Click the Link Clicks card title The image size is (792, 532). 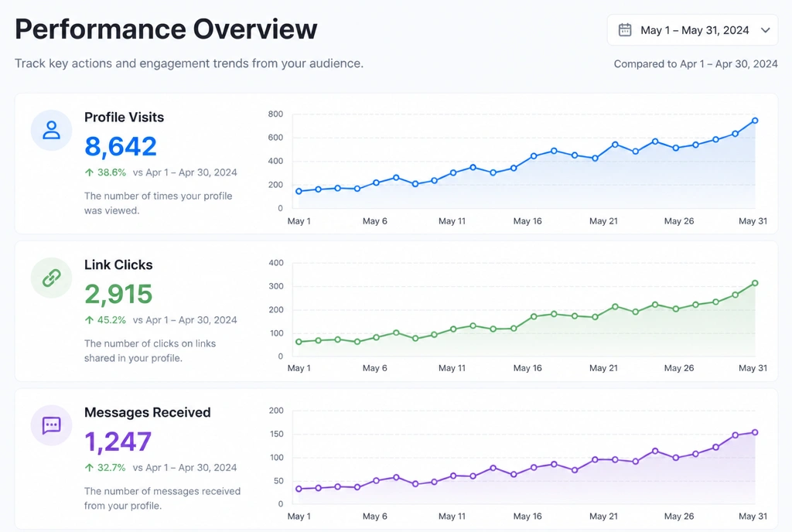118,264
